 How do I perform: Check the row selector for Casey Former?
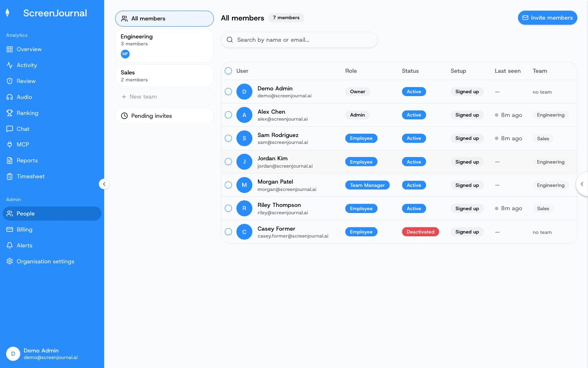[229, 232]
